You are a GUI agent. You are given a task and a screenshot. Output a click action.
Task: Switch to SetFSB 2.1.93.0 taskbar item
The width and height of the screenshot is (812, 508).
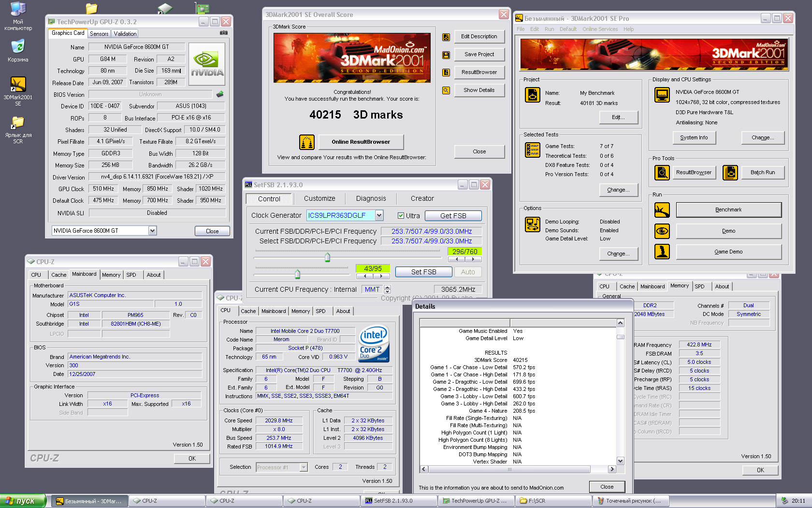399,501
